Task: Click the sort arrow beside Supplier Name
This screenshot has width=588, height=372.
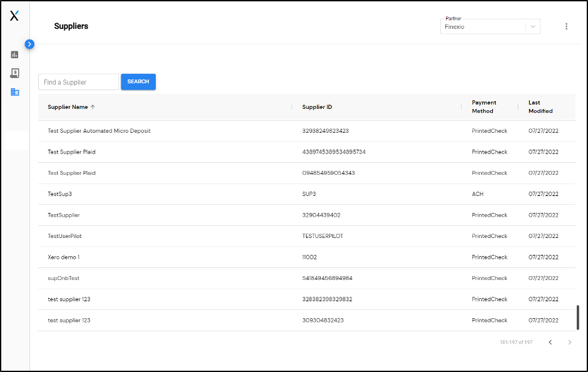Action: pyautogui.click(x=93, y=106)
